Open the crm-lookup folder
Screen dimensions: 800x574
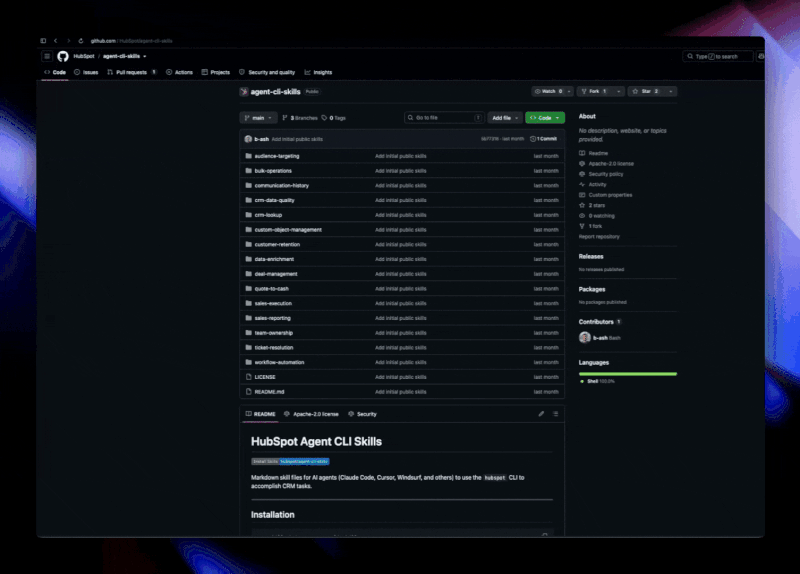pos(268,215)
